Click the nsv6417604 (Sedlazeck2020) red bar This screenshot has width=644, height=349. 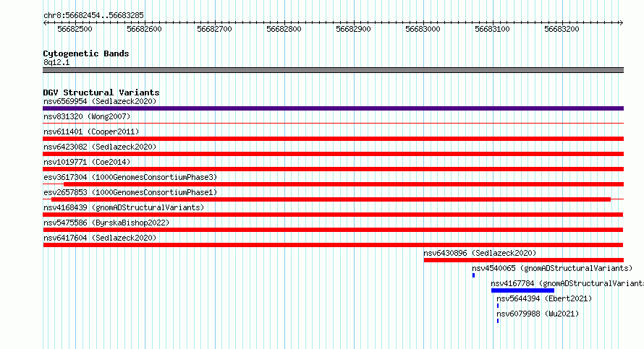coord(333,245)
